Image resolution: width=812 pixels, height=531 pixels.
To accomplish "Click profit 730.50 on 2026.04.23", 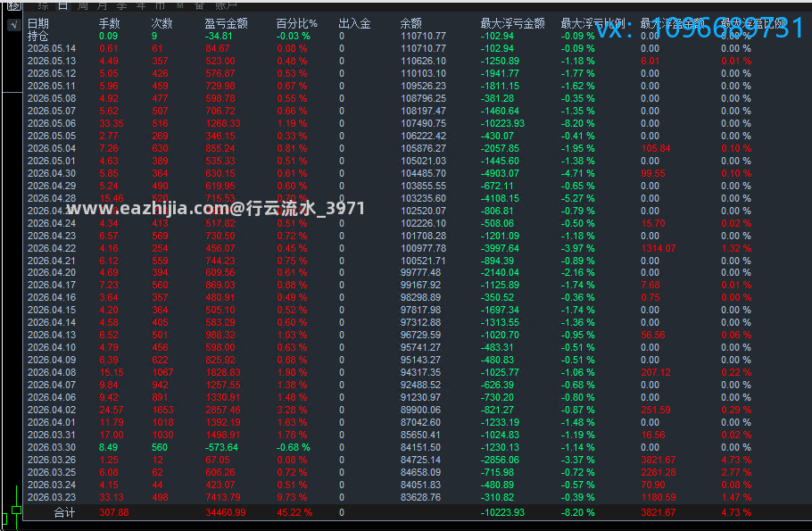I will pyautogui.click(x=220, y=236).
